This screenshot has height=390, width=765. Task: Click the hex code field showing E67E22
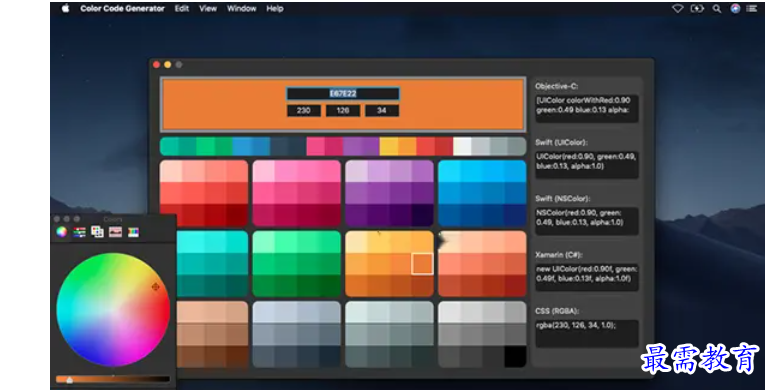coord(343,94)
